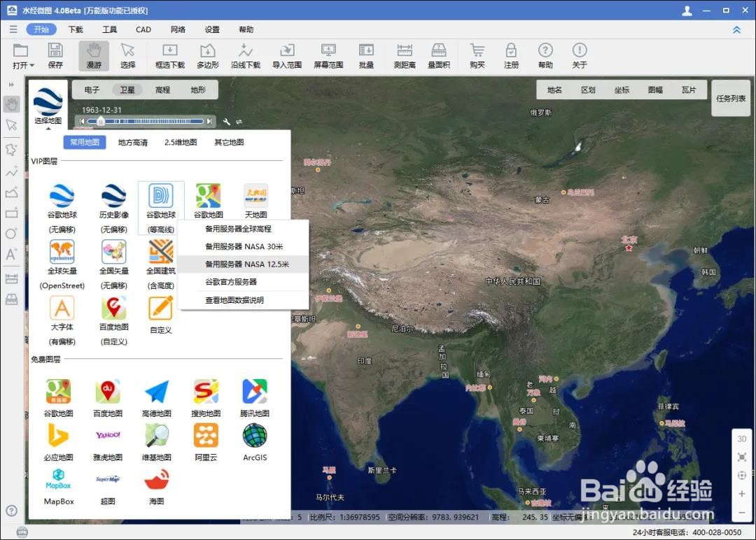The width and height of the screenshot is (756, 540).
Task: Jump to timeline start arrow
Action: point(82,122)
